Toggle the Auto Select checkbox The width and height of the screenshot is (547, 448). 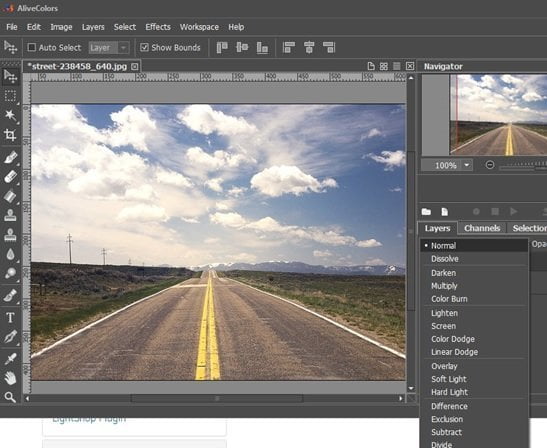pos(32,47)
